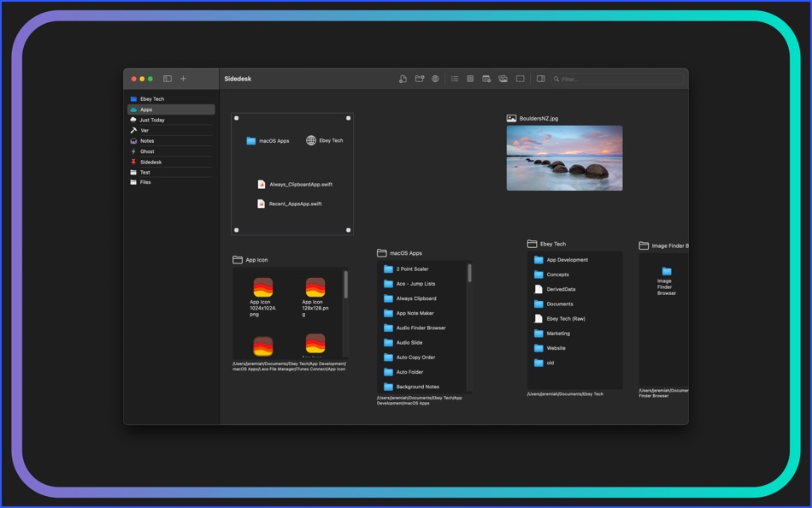Click the add group box toolbar icon

(521, 79)
